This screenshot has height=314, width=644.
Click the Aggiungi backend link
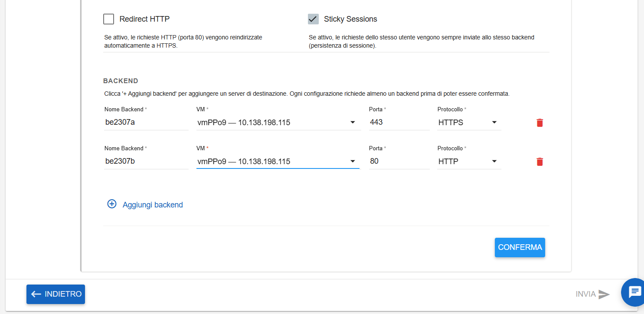coord(153,205)
